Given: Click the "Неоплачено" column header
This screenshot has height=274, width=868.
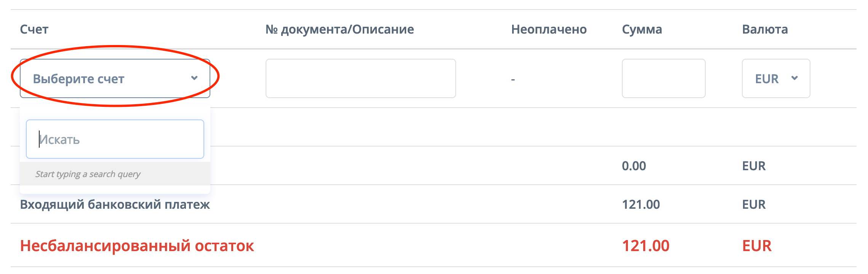Looking at the screenshot, I should [x=549, y=29].
